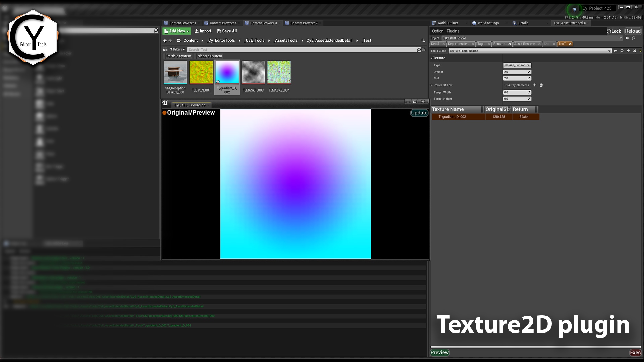Screen dimensions: 644x362
Task: Click the plus icon to add Power Of Tow element
Action: click(x=535, y=85)
